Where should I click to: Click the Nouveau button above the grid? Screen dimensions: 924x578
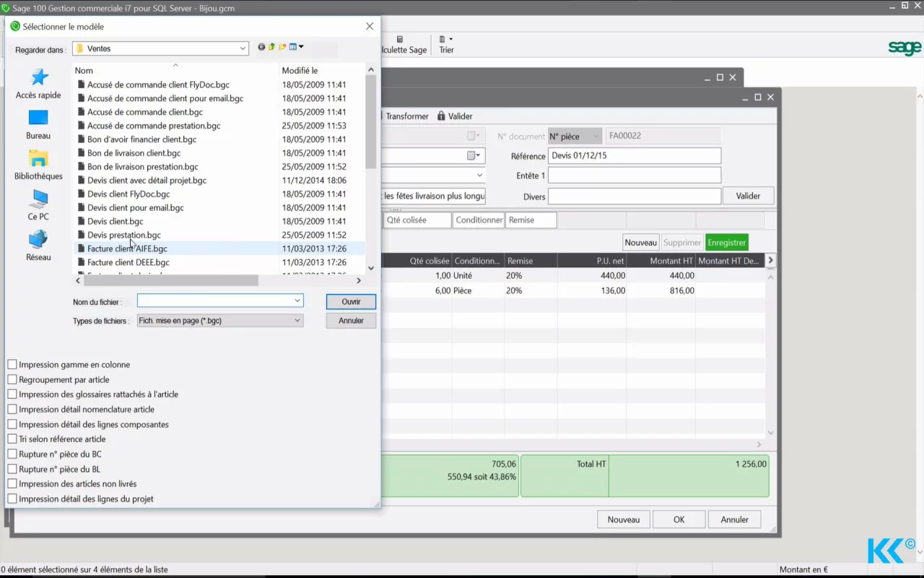pos(641,243)
